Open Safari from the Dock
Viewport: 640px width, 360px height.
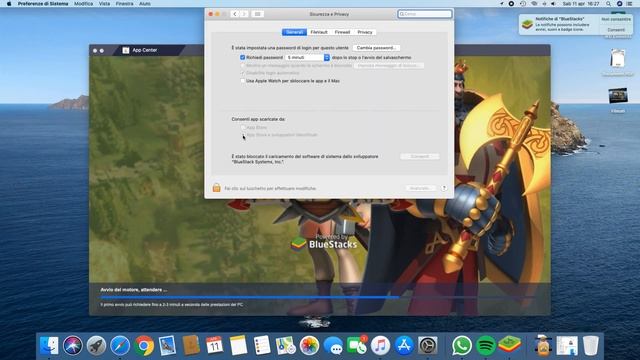pyautogui.click(x=120, y=346)
